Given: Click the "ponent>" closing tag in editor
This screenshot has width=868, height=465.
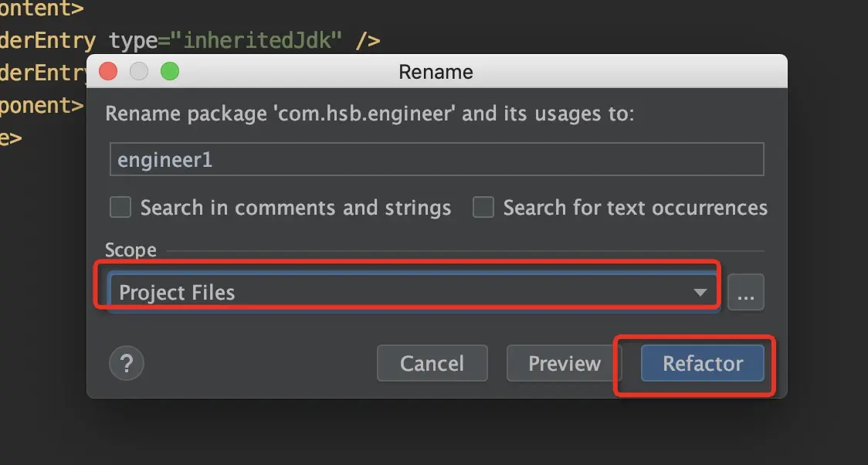Looking at the screenshot, I should click(x=40, y=105).
